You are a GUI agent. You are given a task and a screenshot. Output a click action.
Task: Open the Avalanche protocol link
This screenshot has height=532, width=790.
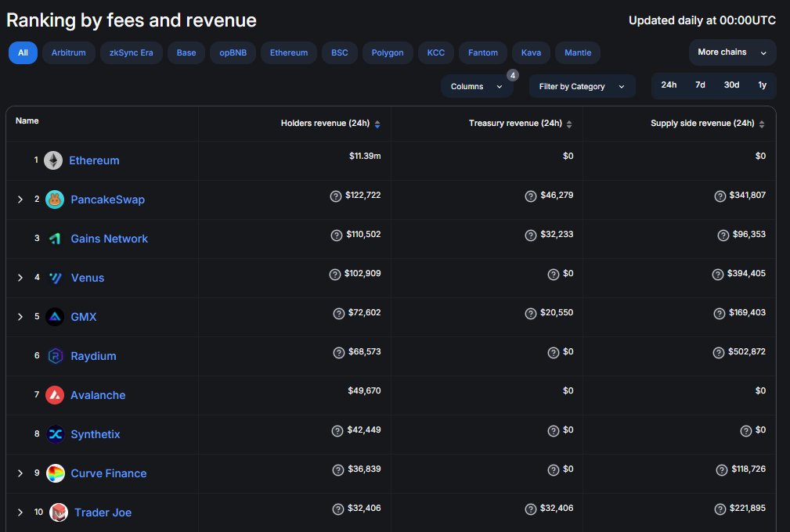click(98, 395)
